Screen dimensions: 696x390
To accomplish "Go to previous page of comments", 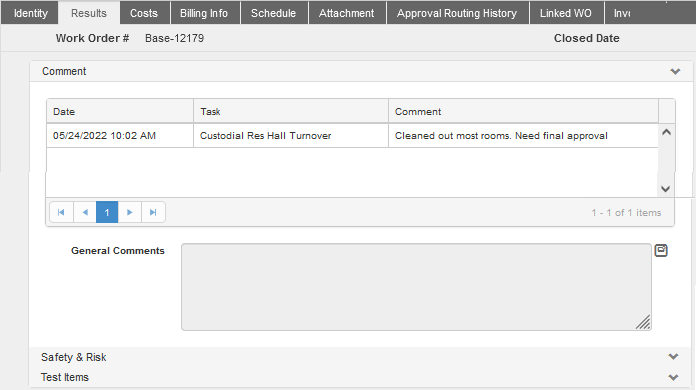I will click(85, 212).
